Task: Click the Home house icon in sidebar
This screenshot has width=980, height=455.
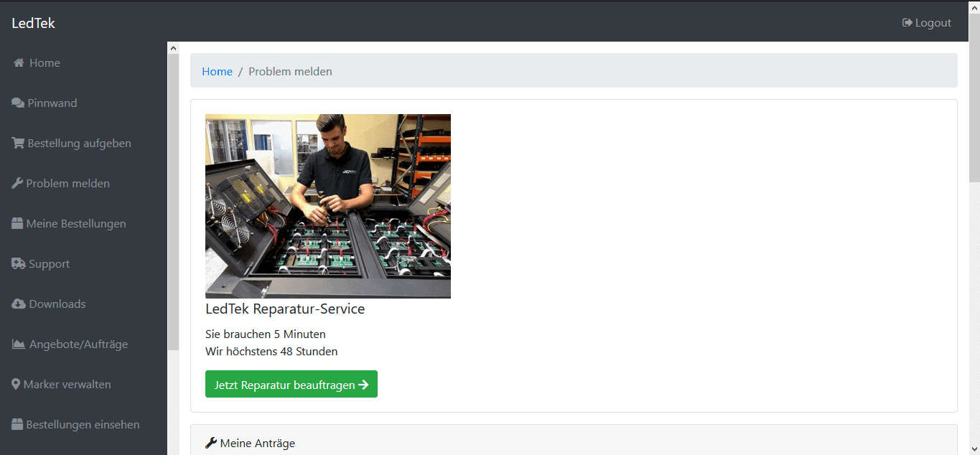Action: tap(19, 63)
